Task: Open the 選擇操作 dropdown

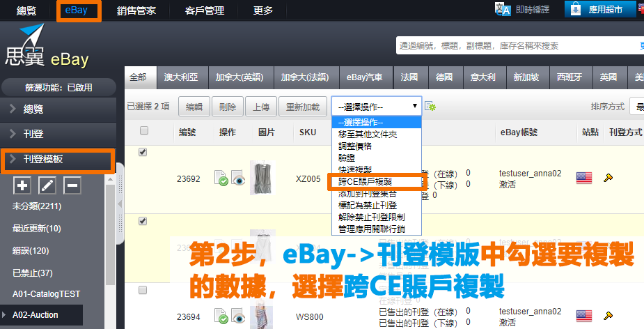Action: point(377,107)
